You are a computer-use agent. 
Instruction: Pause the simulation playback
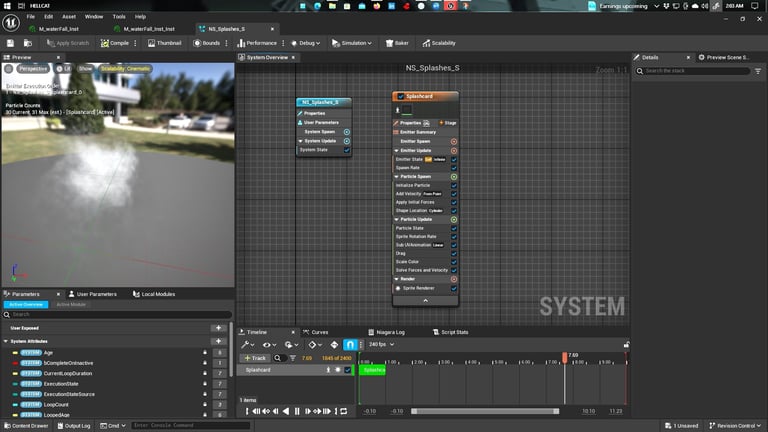click(x=297, y=411)
